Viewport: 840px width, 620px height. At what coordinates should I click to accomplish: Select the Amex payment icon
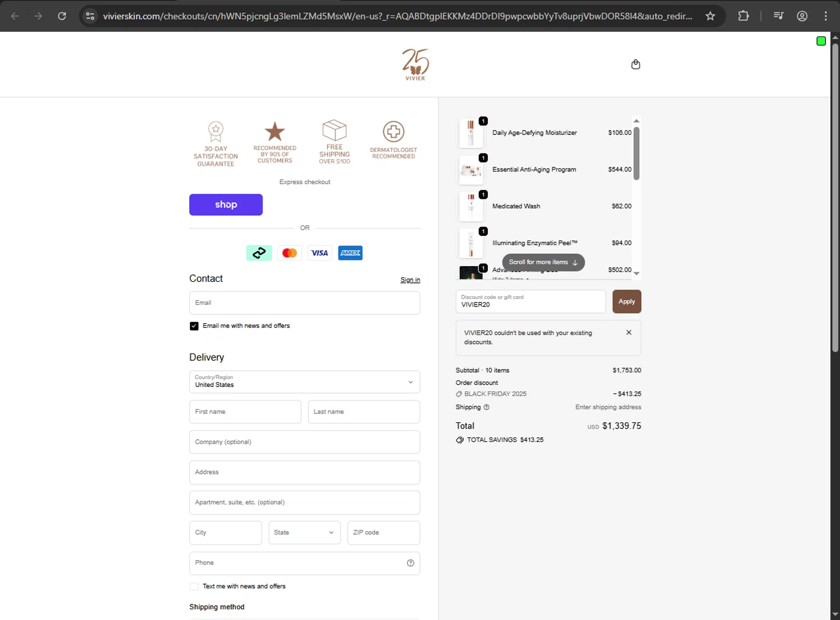pyautogui.click(x=351, y=253)
